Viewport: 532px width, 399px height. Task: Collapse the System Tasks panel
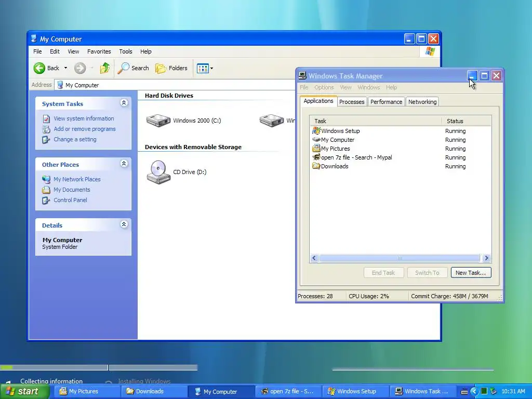pyautogui.click(x=124, y=103)
